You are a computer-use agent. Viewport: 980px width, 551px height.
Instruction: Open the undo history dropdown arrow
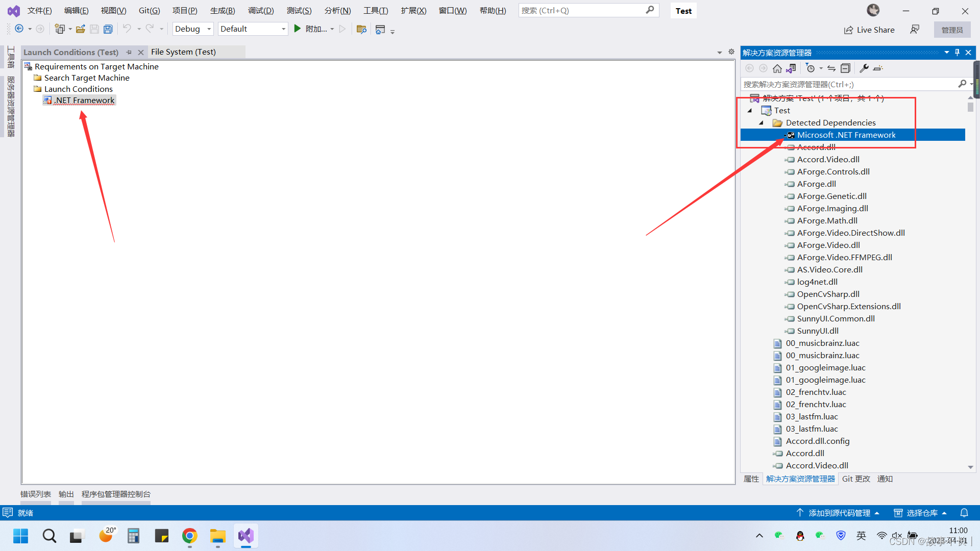pyautogui.click(x=139, y=29)
